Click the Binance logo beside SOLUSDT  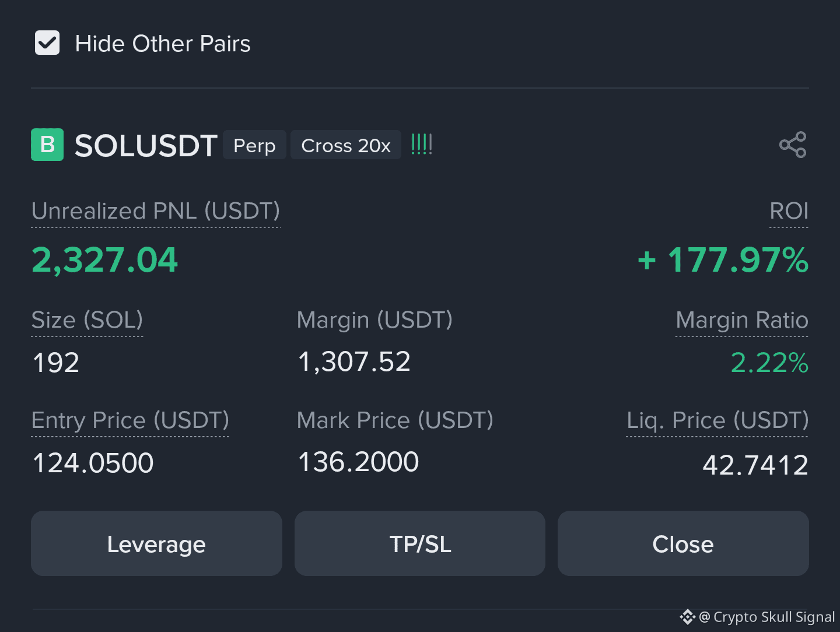pos(47,145)
